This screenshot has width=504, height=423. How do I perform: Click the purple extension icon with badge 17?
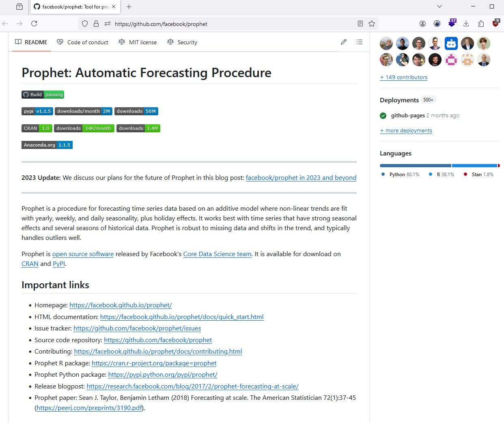click(x=452, y=23)
